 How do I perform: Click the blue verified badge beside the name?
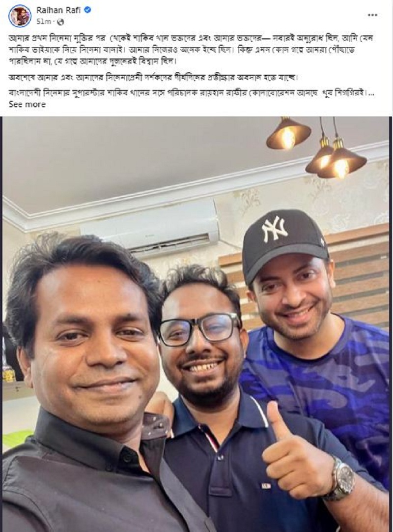[x=87, y=10]
